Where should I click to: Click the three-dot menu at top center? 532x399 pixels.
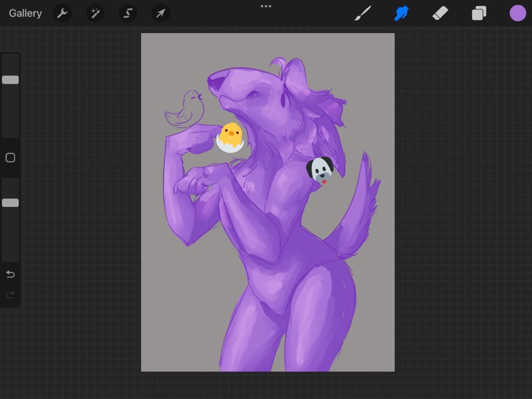tap(265, 6)
